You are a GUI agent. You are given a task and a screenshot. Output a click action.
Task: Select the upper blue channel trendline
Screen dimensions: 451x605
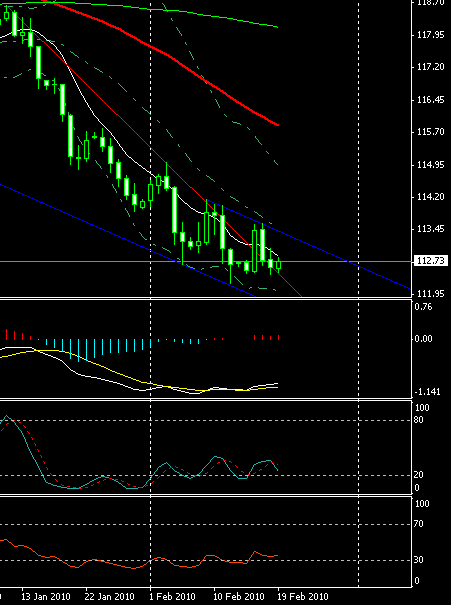pyautogui.click(x=309, y=244)
